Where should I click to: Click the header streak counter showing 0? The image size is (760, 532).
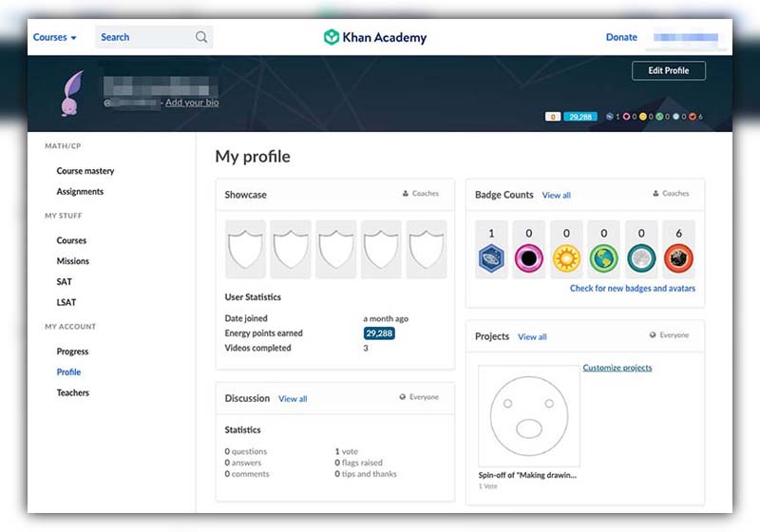coord(553,117)
